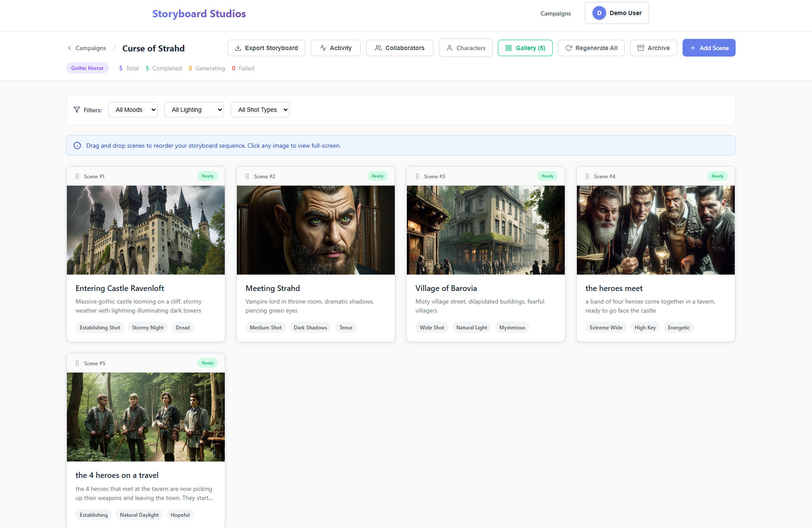This screenshot has height=528, width=812.
Task: Click the Ready badge on Scene #1
Action: (x=208, y=176)
